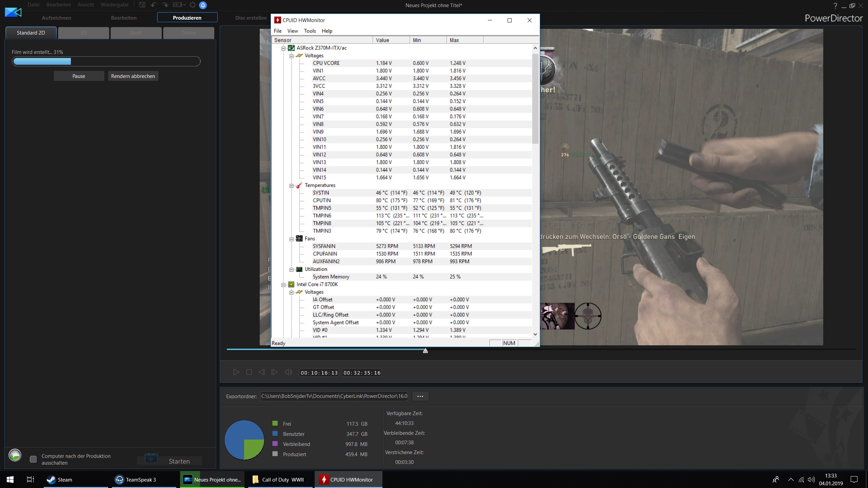Enable computer shutdown after production checkbox
The height and width of the screenshot is (488, 868).
(x=33, y=459)
